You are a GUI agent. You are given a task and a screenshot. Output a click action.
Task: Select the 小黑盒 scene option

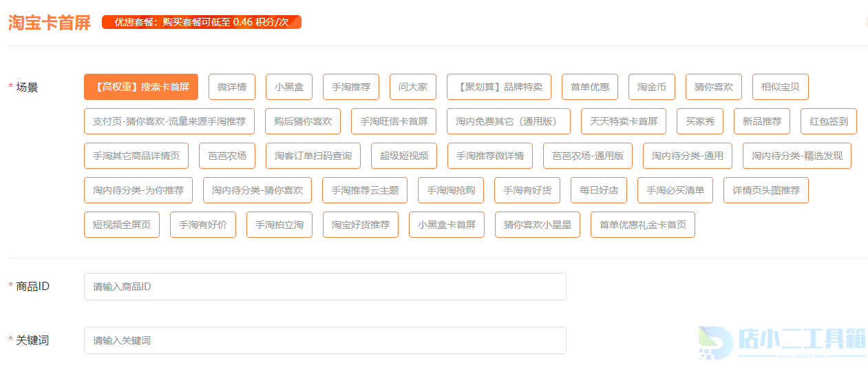[289, 87]
